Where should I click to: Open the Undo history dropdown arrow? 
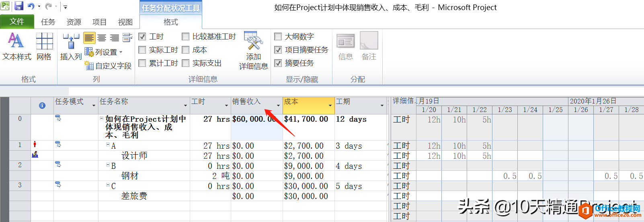[x=39, y=6]
